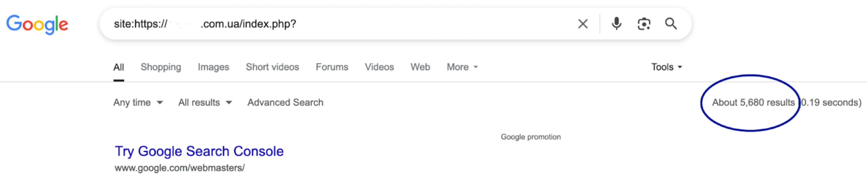Select the All tab
868x185 pixels.
pyautogui.click(x=119, y=67)
